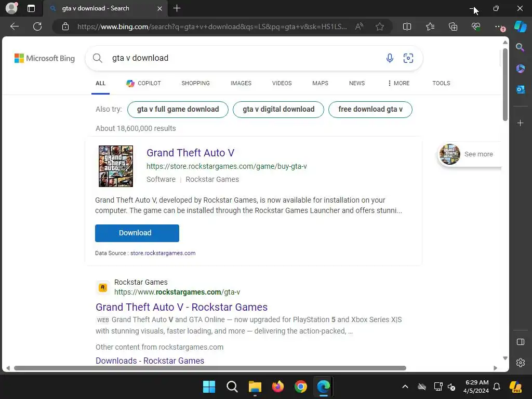
Task: Open Collections panel
Action: pyautogui.click(x=453, y=26)
